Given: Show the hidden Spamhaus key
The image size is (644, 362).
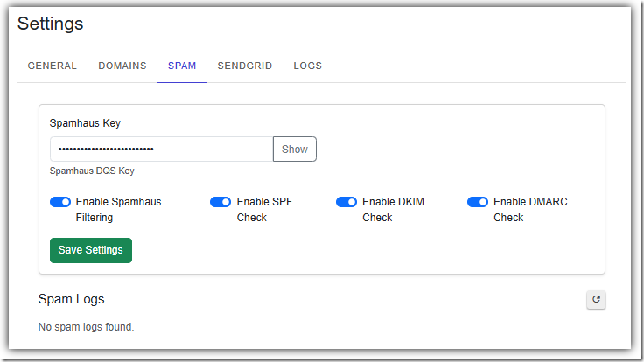Looking at the screenshot, I should tap(295, 149).
